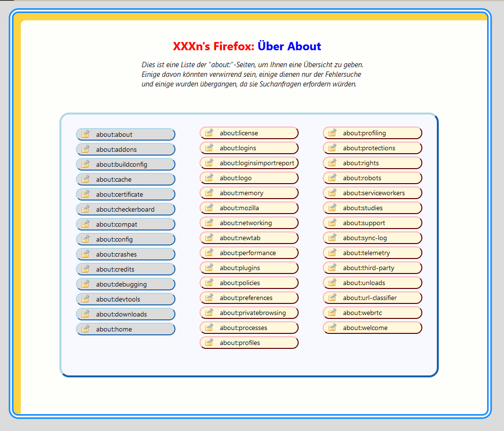Open the about:downloads link
The image size is (504, 431).
(126, 315)
